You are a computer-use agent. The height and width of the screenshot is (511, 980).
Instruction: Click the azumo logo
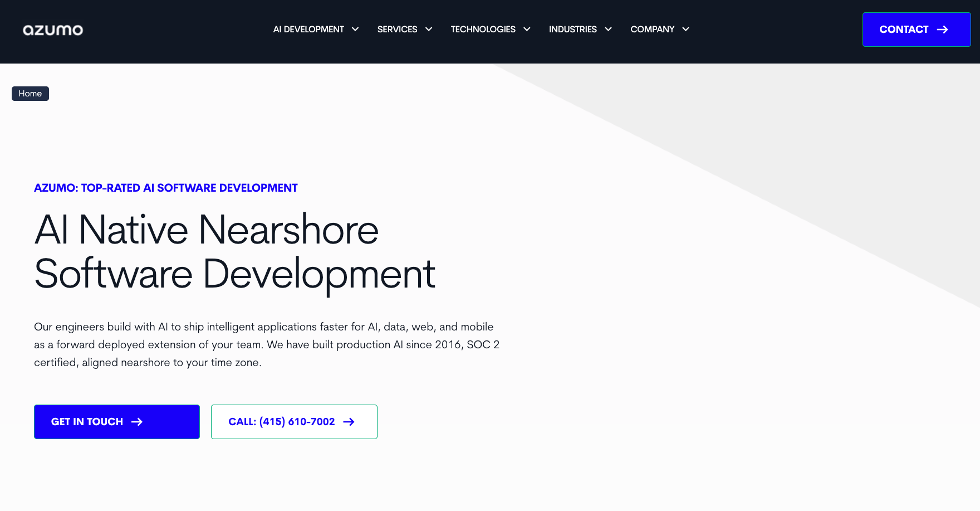53,30
